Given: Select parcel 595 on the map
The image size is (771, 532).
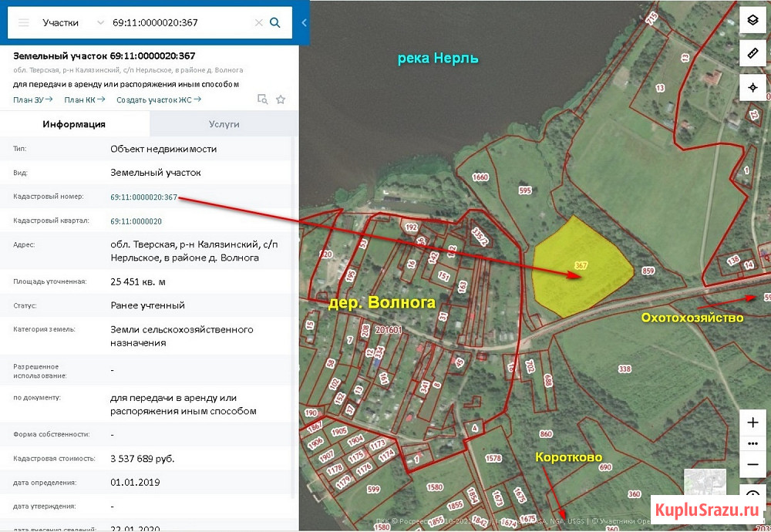Looking at the screenshot, I should tap(525, 190).
